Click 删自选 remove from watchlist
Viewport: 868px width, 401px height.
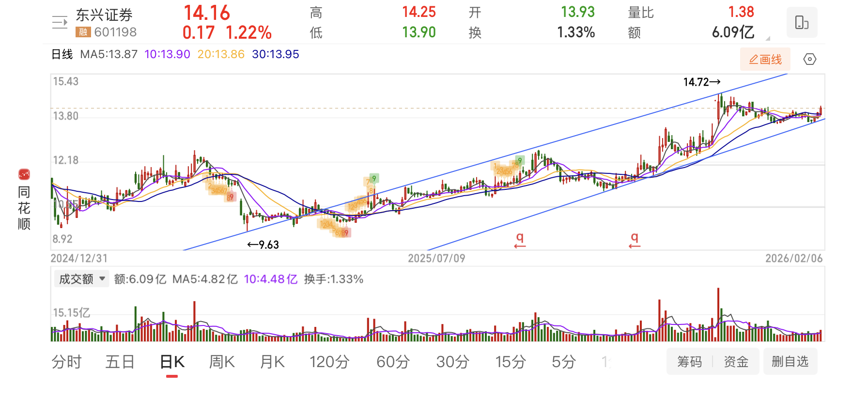(x=790, y=361)
